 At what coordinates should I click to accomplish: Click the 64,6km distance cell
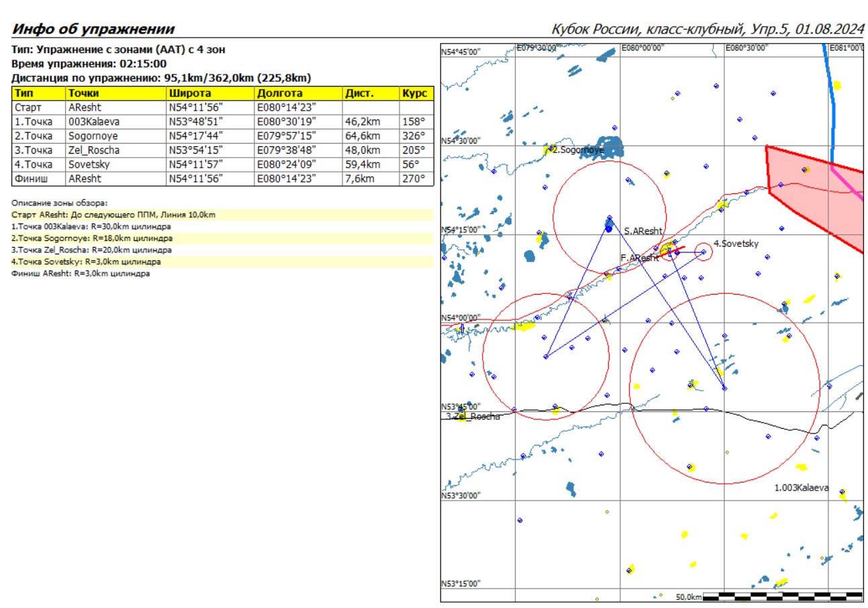371,136
